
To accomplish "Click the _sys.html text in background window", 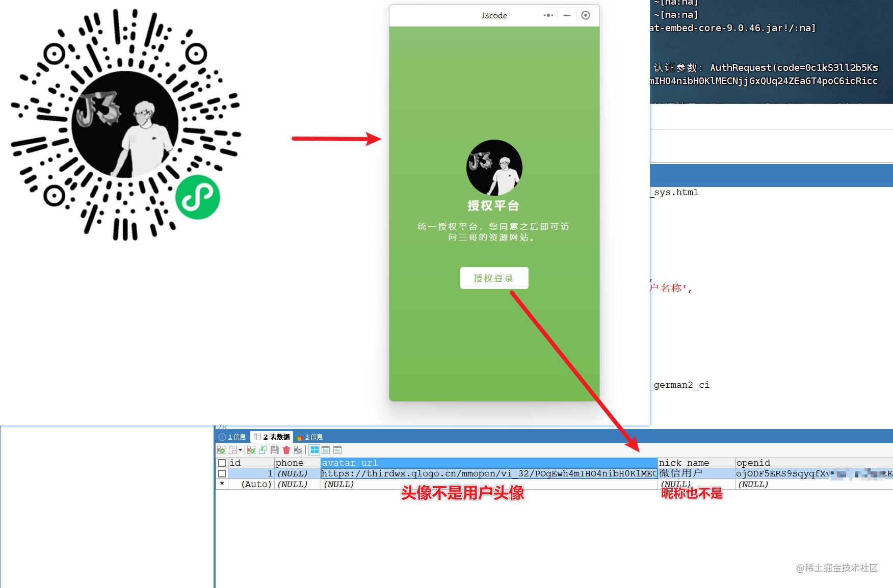I will [674, 192].
